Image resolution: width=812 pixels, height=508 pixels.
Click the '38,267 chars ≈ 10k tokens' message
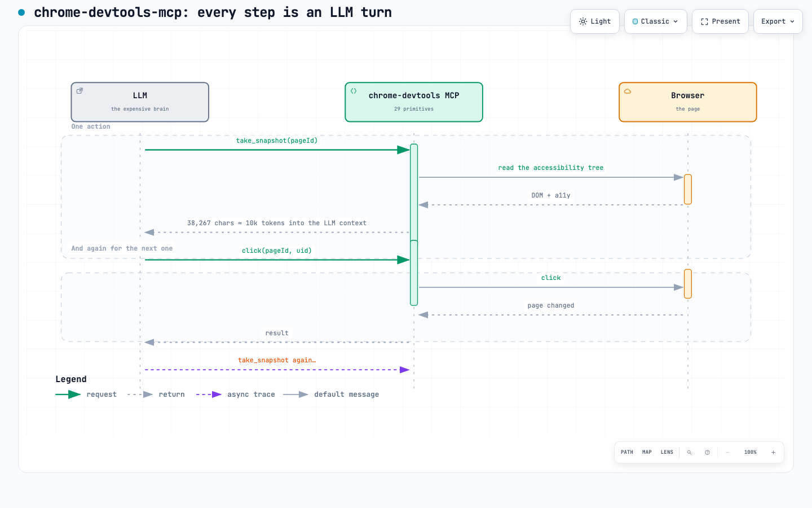(x=277, y=223)
